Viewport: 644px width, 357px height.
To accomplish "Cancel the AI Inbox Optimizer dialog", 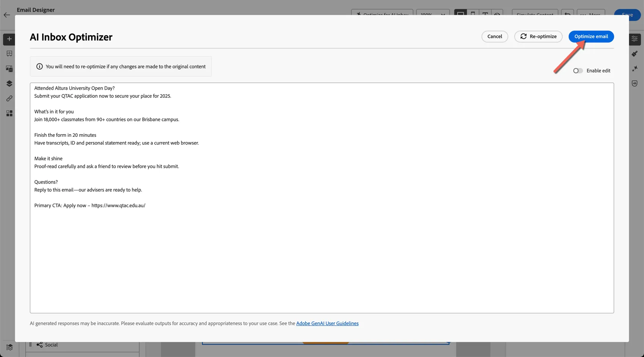I will tap(495, 37).
